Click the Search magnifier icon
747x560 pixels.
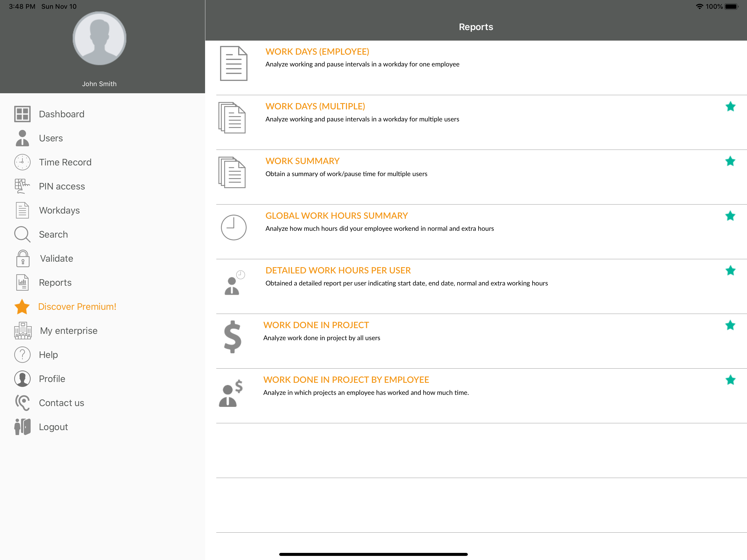tap(22, 234)
